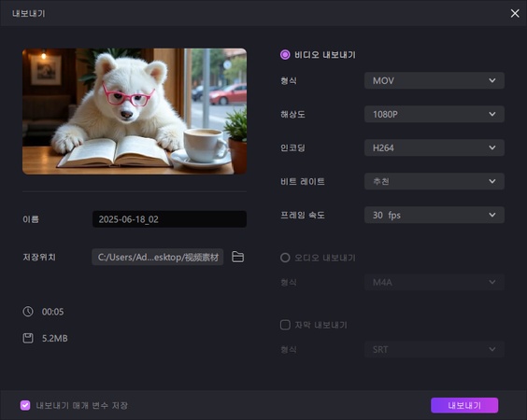
Task: Open the 비트 레이트 추천 dropdown
Action: 434,181
